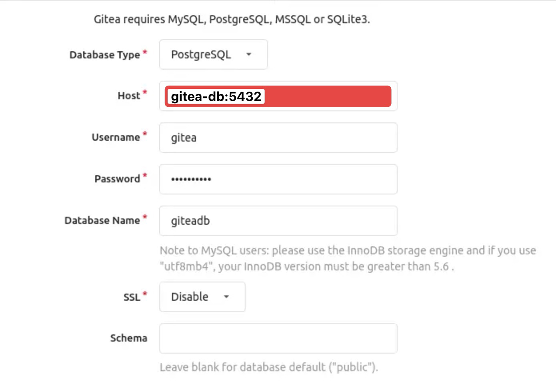Click the Gitea requires MySQL description text

232,19
